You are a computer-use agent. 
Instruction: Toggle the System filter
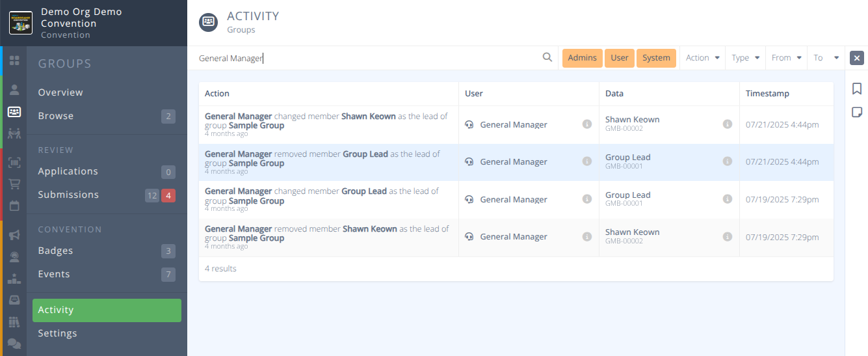coord(656,58)
